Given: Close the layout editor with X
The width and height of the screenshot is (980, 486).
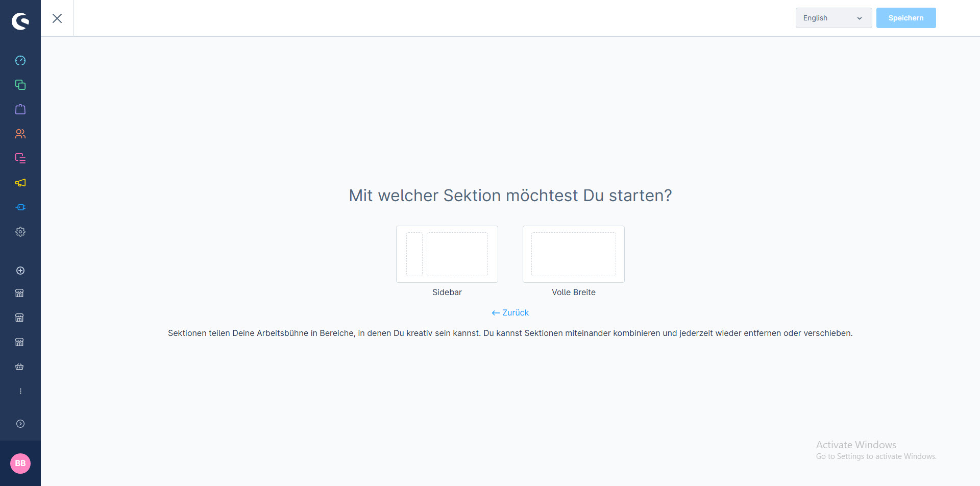Looking at the screenshot, I should tap(57, 18).
